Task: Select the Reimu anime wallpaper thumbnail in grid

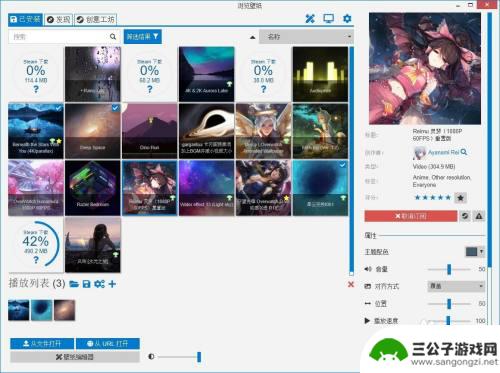Action: click(x=150, y=188)
